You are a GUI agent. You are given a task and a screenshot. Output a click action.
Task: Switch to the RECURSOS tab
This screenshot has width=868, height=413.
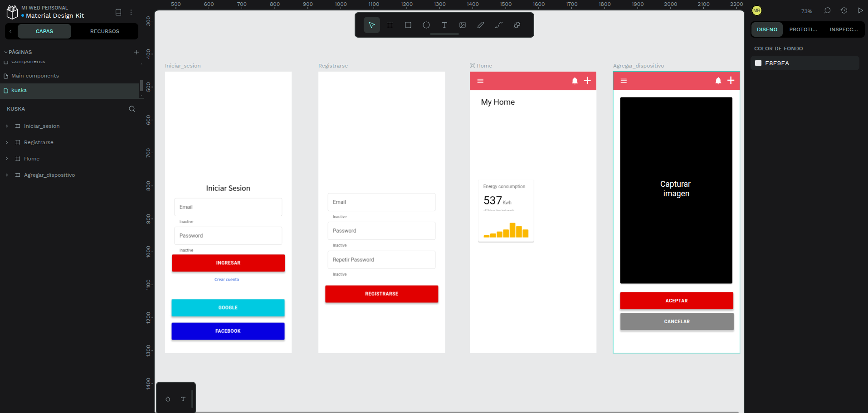tap(104, 31)
